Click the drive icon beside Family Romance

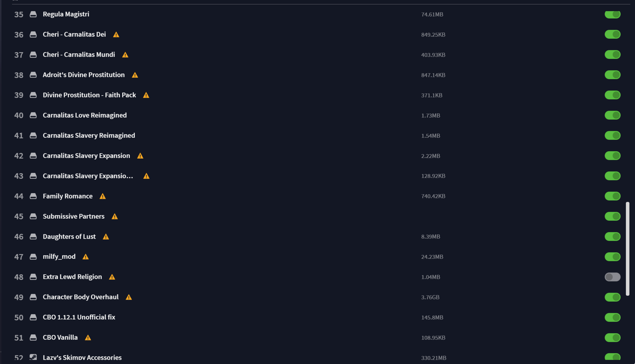[x=33, y=196]
